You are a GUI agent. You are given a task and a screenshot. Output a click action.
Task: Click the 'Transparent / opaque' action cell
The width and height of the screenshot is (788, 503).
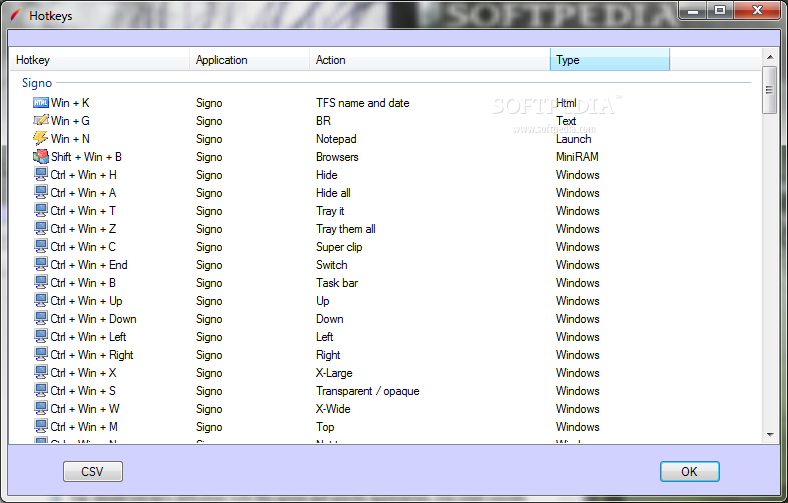[367, 391]
